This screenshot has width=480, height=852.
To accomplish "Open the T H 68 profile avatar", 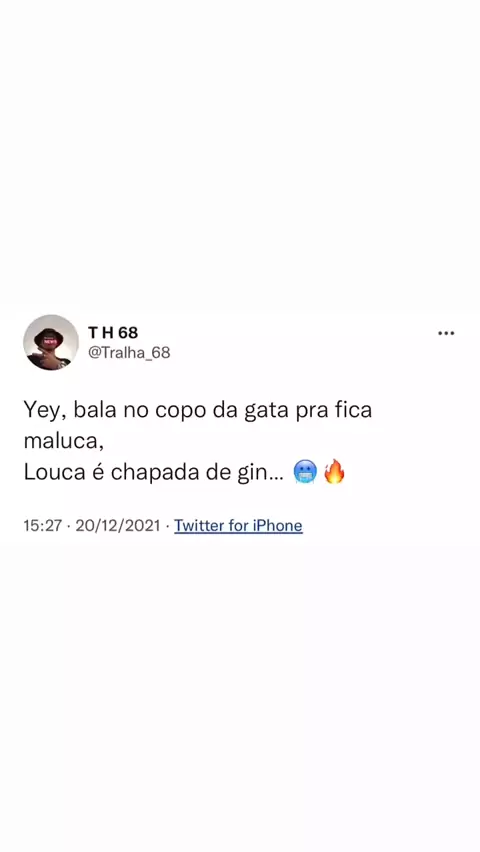I will [51, 342].
